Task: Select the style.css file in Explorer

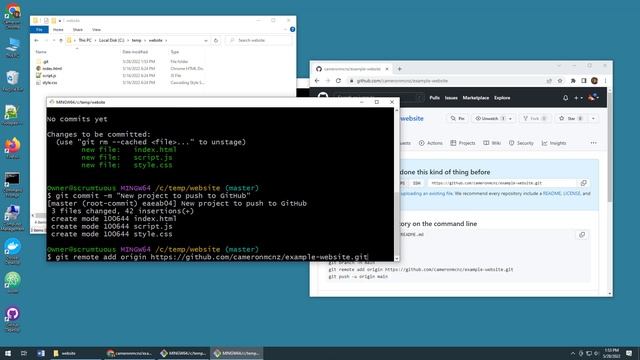Action: (x=49, y=82)
